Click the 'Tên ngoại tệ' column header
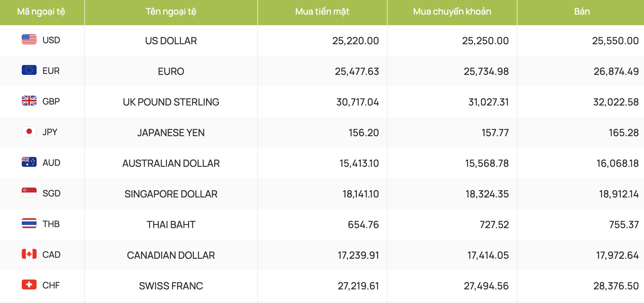The height and width of the screenshot is (303, 644). coord(171,12)
